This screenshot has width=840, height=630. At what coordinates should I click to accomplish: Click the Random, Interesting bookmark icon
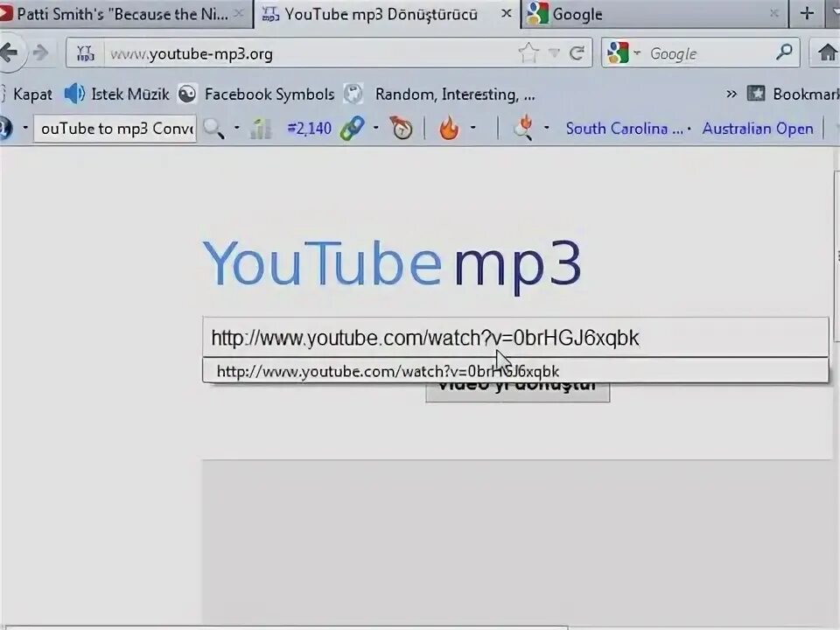[x=353, y=94]
